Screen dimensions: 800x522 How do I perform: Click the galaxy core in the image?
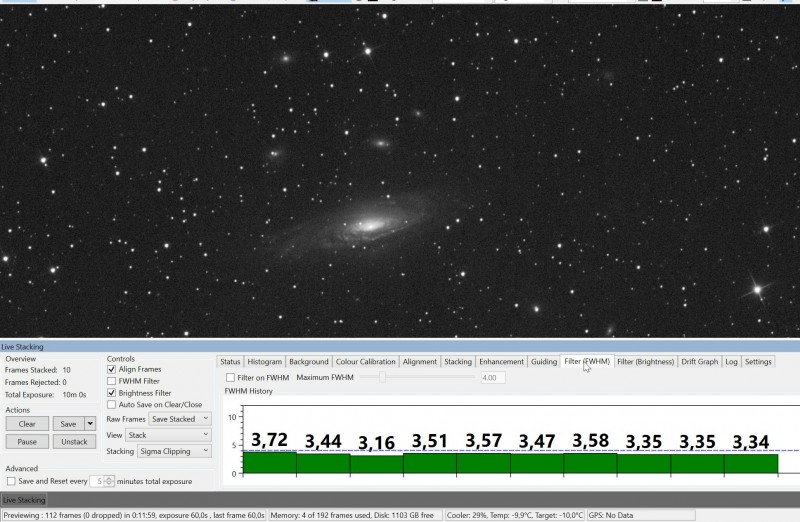[x=371, y=225]
